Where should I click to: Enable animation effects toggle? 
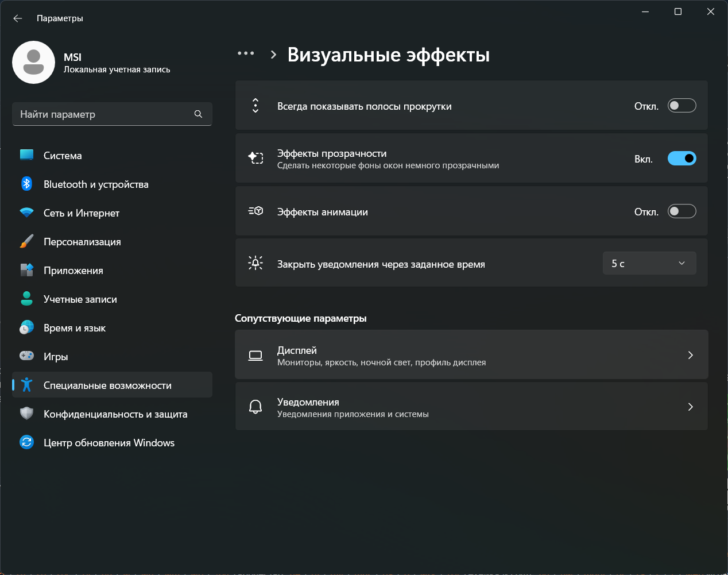point(681,211)
